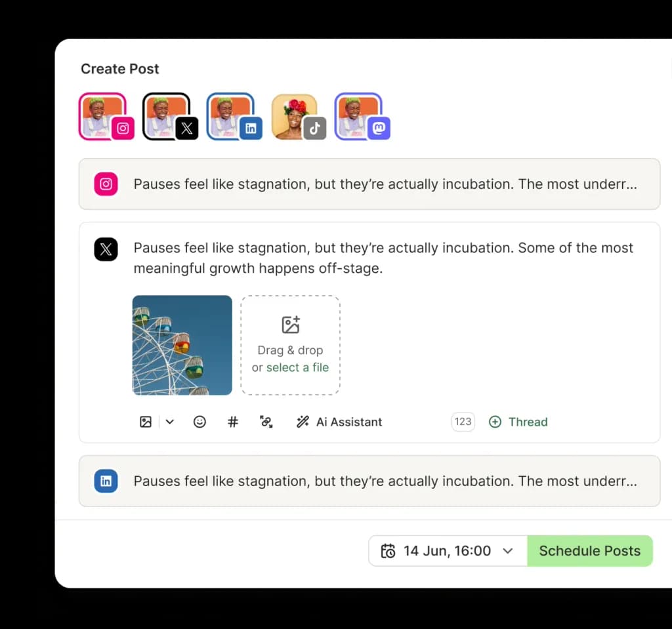The height and width of the screenshot is (629, 672).
Task: Click the LinkedIn icon on the bottom post
Action: [106, 481]
